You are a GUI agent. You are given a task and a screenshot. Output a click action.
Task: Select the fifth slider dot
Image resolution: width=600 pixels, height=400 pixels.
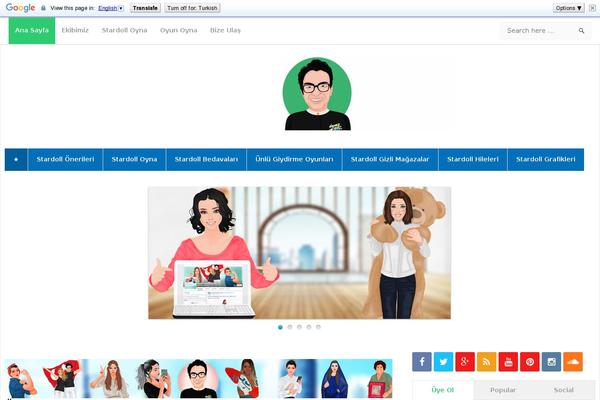318,327
